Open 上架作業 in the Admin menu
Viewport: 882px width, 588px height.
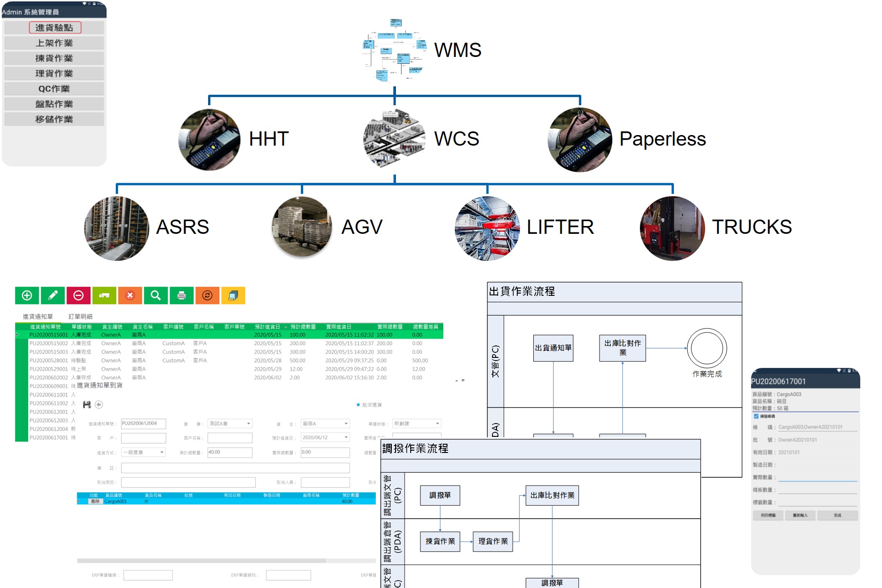tap(54, 43)
